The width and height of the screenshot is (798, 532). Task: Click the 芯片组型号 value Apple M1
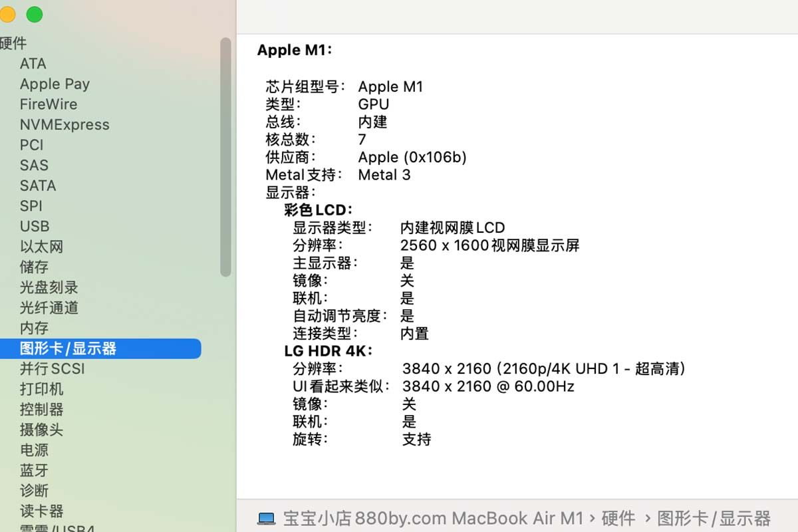click(x=390, y=86)
